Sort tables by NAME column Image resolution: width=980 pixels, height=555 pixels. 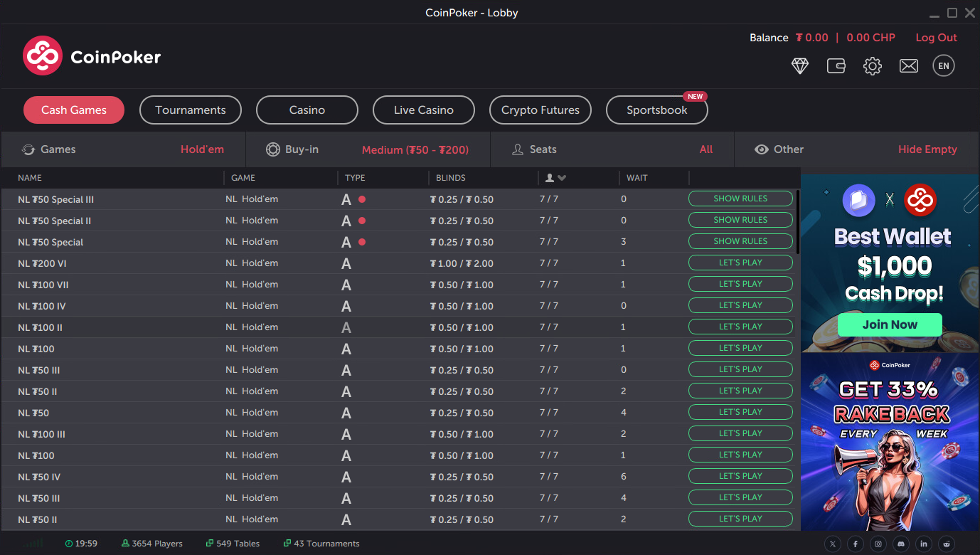30,178
